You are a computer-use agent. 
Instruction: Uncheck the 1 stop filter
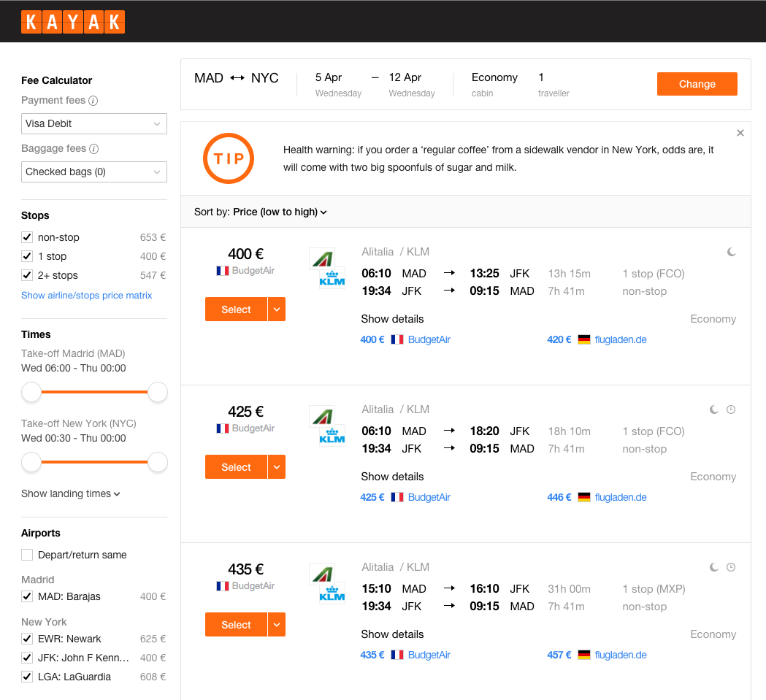click(x=27, y=256)
